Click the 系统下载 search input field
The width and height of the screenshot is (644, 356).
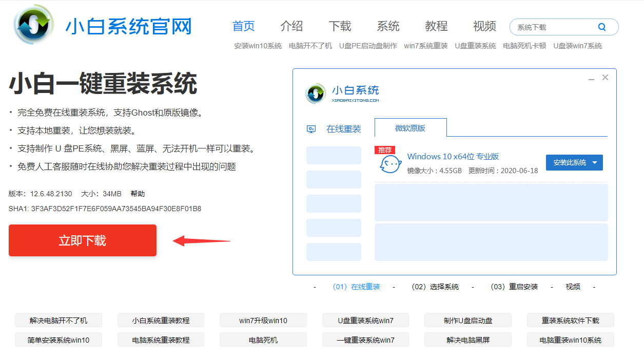pos(544,26)
